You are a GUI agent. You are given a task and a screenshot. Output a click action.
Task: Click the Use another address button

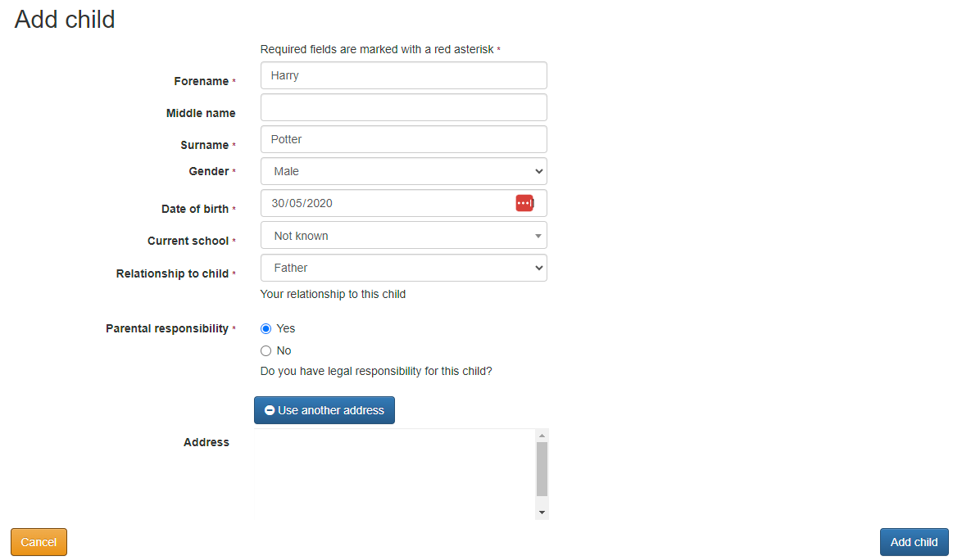coord(324,411)
